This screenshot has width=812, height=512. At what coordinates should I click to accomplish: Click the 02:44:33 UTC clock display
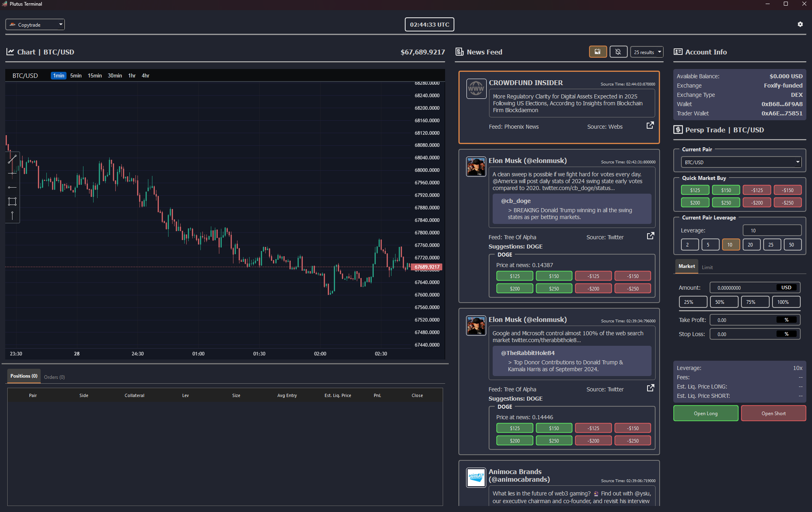(429, 24)
